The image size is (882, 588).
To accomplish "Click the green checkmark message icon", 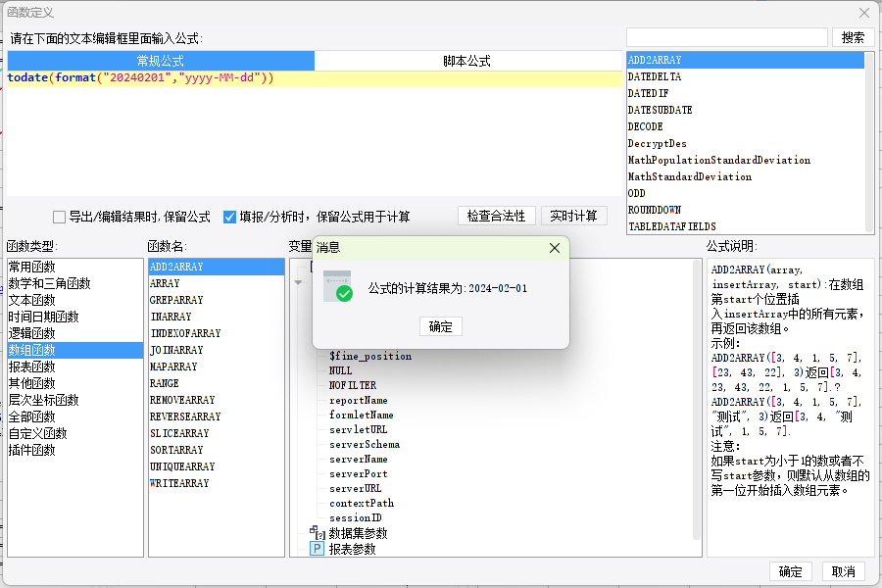I will click(x=338, y=286).
